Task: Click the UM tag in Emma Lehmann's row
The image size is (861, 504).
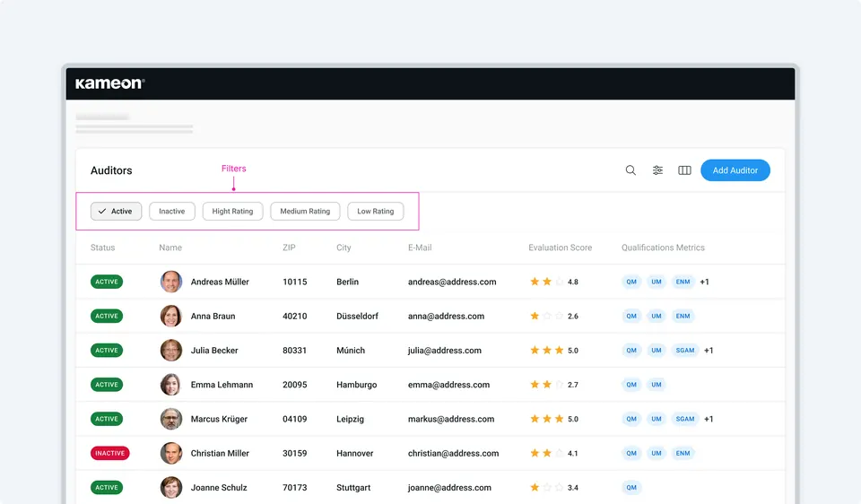Action: 657,385
